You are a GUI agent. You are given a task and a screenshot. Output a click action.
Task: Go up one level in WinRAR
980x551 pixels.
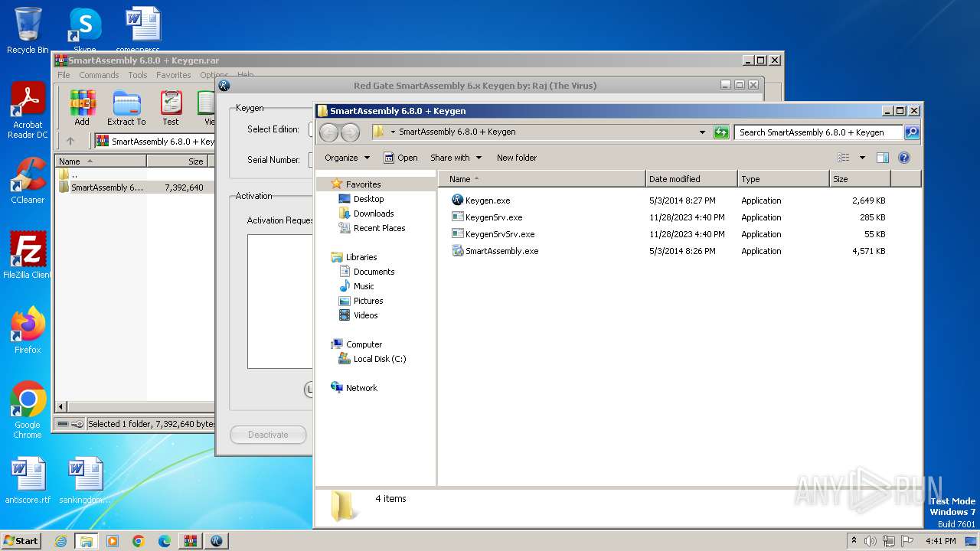[x=70, y=141]
